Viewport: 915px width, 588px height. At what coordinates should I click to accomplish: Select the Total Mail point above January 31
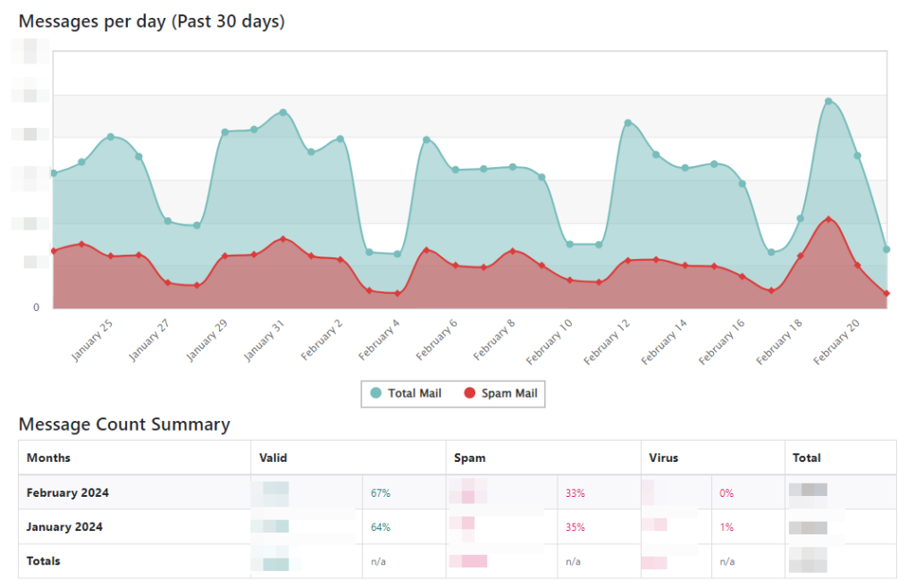coord(282,113)
